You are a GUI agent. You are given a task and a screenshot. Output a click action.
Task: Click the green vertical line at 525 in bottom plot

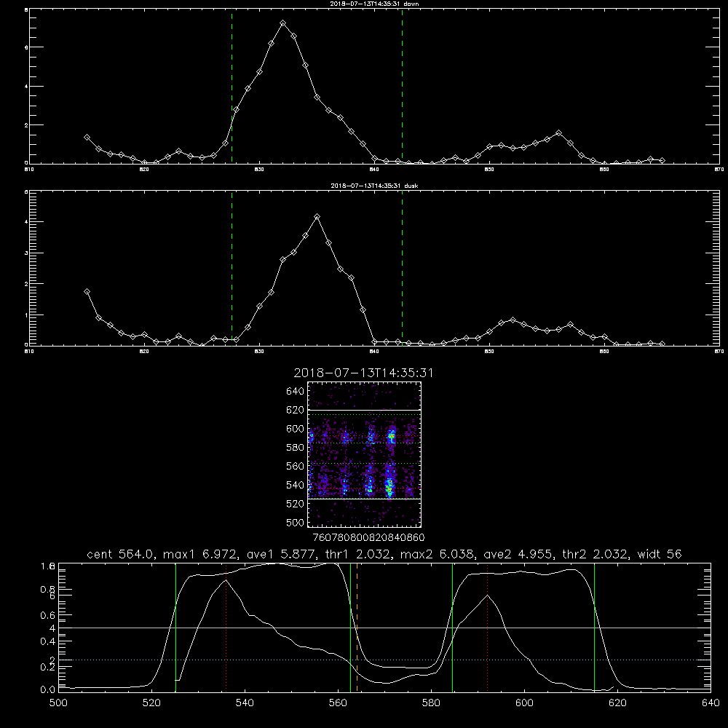(175, 628)
